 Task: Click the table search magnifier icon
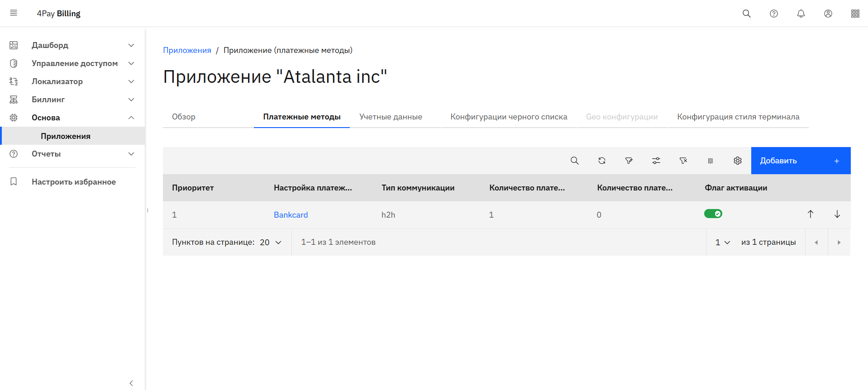click(x=574, y=161)
